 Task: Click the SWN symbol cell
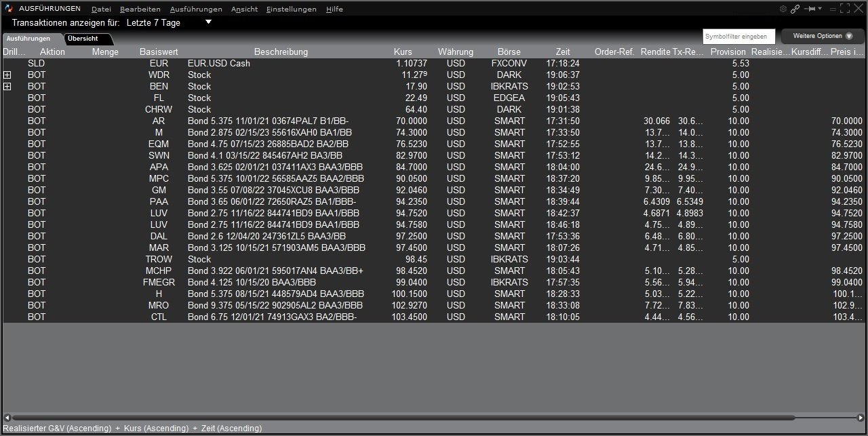pyautogui.click(x=159, y=156)
